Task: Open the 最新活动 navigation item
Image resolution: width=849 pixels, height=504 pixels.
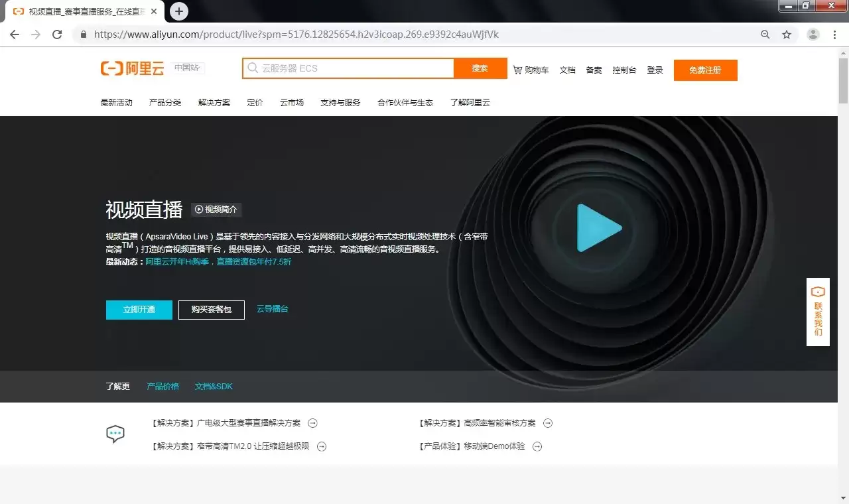Action: coord(117,103)
